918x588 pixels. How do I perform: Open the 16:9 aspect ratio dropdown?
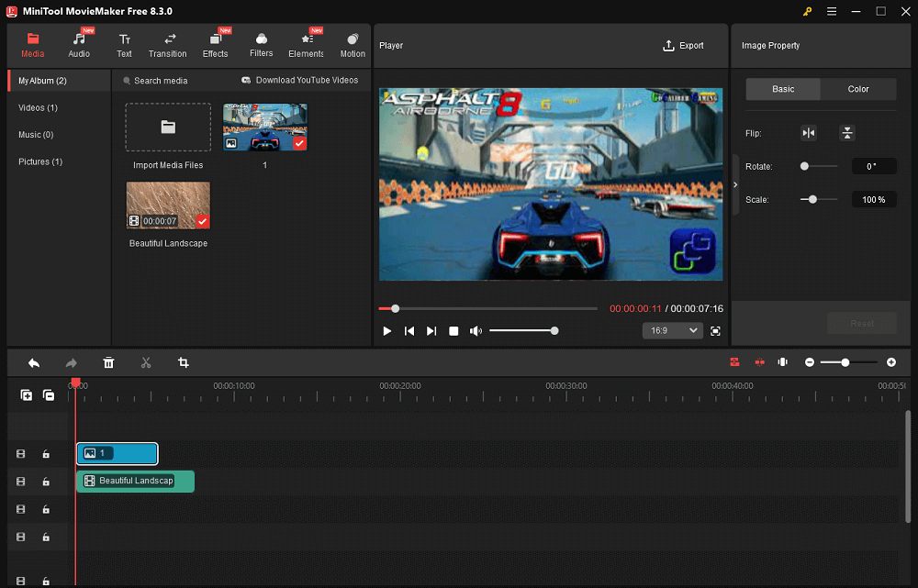pos(672,330)
